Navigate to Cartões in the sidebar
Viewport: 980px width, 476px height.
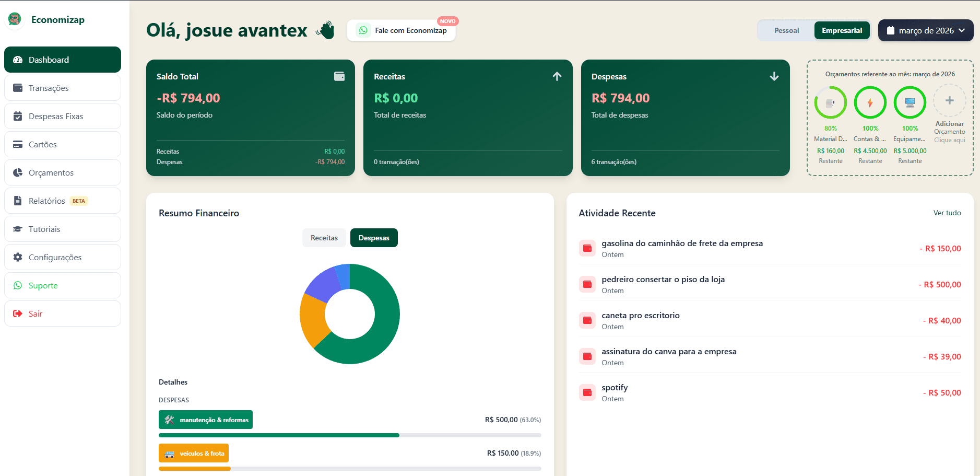[x=63, y=144]
